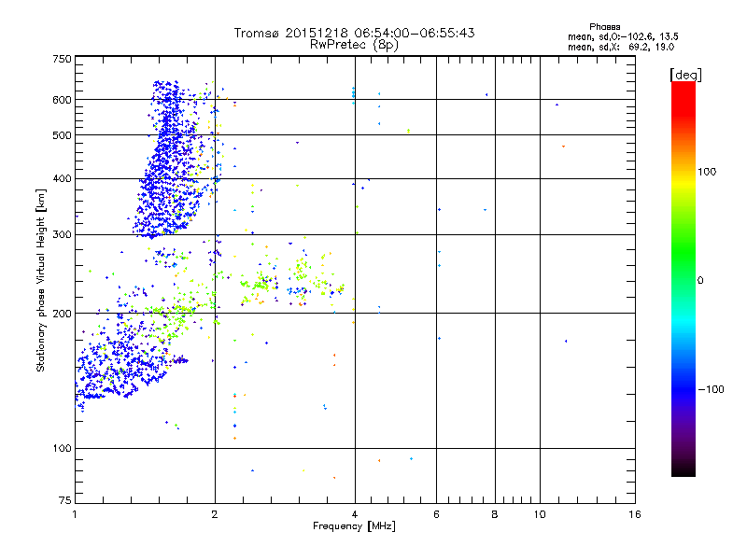This screenshot has width=747, height=560.
Task: Click the x-axis label '4'
Action: 355,514
